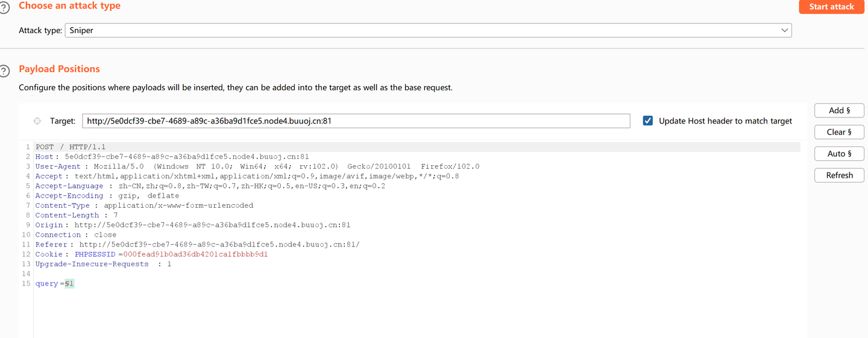Click help icon beside Choose an attack type
The width and height of the screenshot is (868, 338).
(5, 8)
